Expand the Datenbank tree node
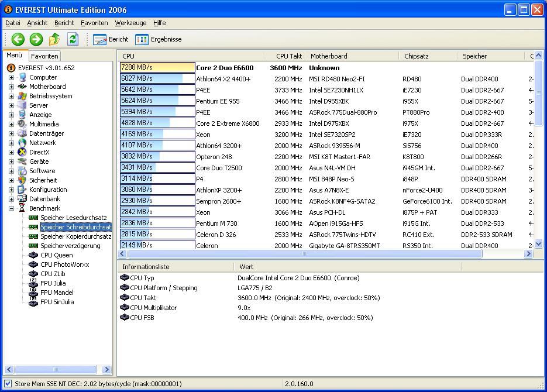Screen dimensions: 547x392 pos(12,199)
